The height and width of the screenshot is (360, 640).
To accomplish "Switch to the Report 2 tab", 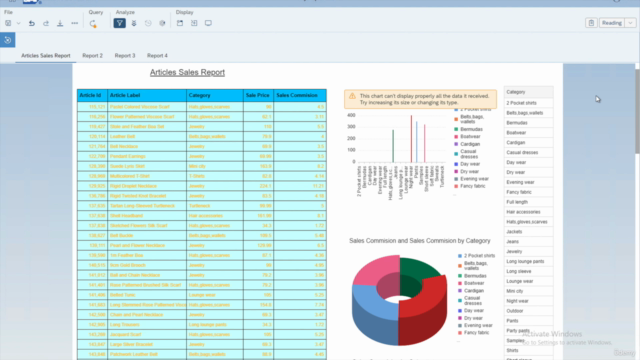I will click(92, 56).
